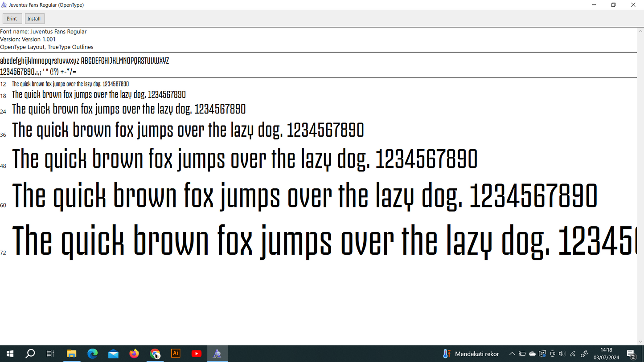Open taskbar Search magnifier
This screenshot has width=644, height=362.
(30, 354)
